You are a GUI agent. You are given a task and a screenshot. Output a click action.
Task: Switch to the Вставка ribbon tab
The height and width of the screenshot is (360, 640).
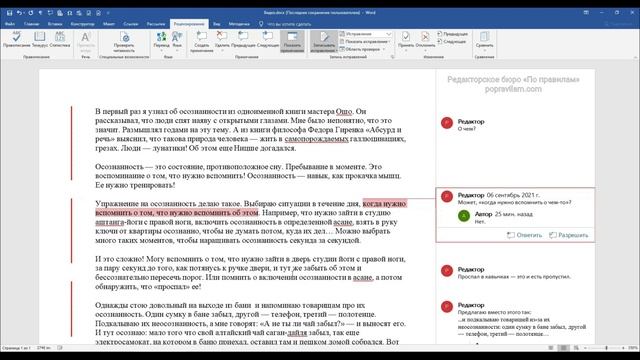pyautogui.click(x=55, y=24)
